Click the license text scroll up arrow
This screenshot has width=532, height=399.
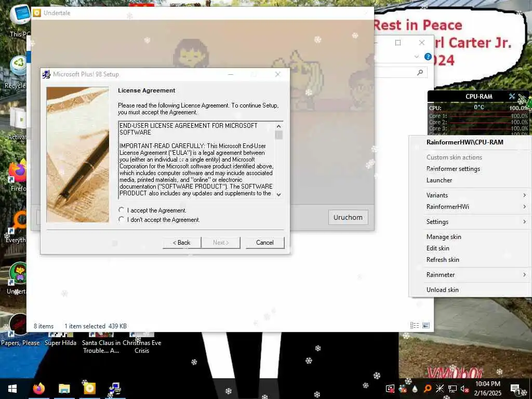click(x=278, y=126)
